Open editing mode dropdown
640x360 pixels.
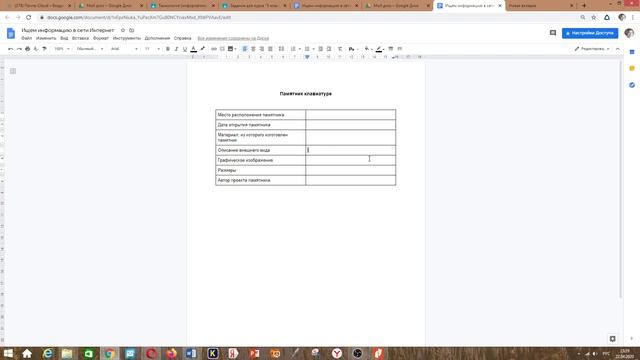(592, 49)
